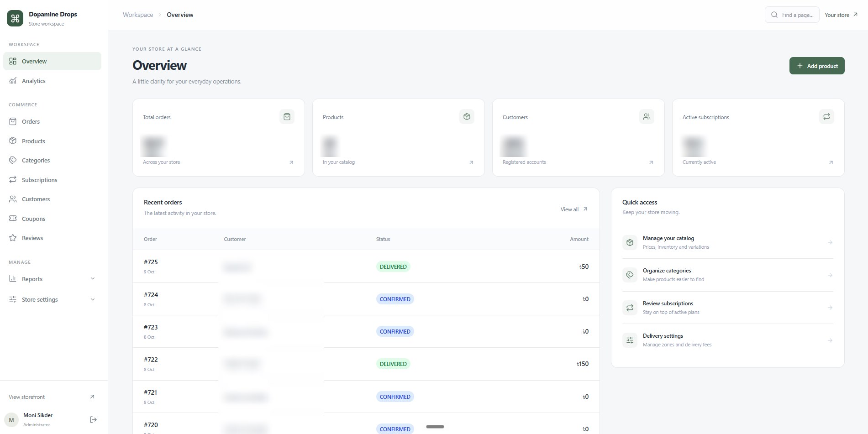Expand the Store settings chevron
Image resolution: width=868 pixels, height=434 pixels.
(93, 299)
